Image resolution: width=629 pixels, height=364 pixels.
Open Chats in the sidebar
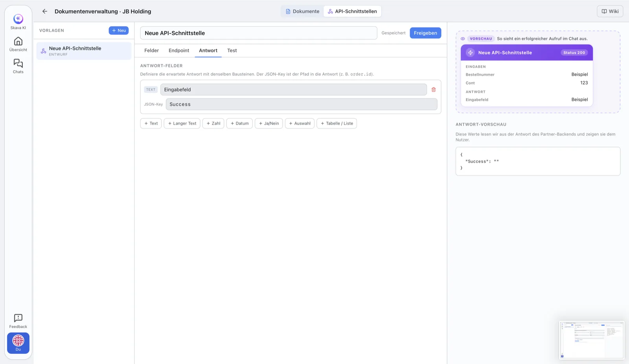pyautogui.click(x=18, y=66)
